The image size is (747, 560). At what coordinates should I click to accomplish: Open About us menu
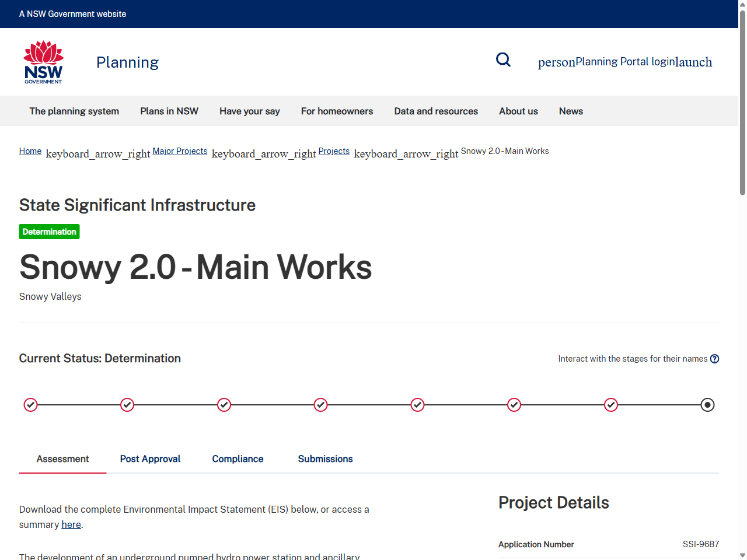[x=518, y=111]
